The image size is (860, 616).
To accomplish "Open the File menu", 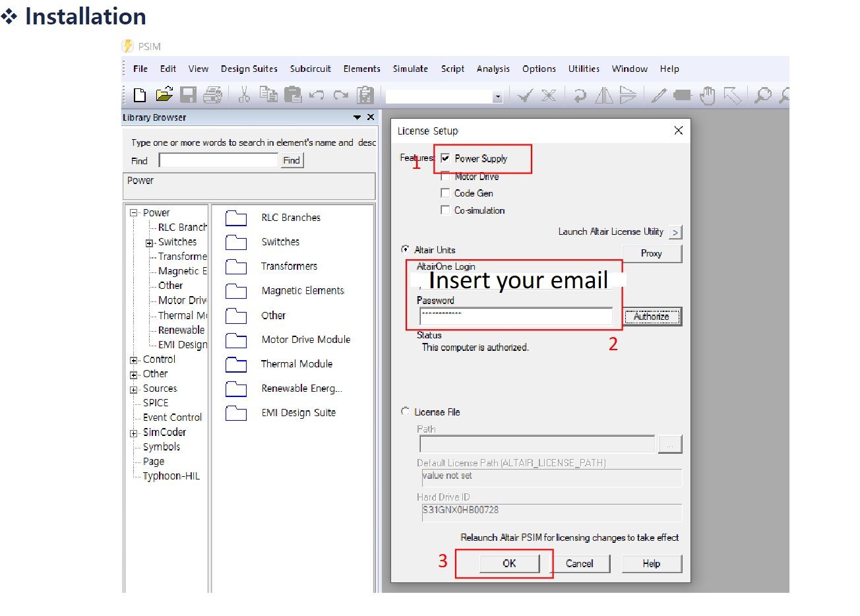I will point(140,69).
